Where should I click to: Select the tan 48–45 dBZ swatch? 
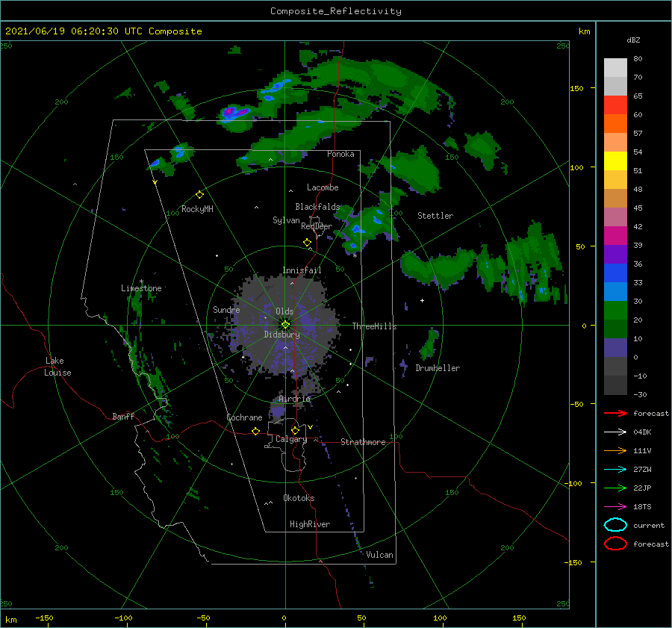(615, 199)
